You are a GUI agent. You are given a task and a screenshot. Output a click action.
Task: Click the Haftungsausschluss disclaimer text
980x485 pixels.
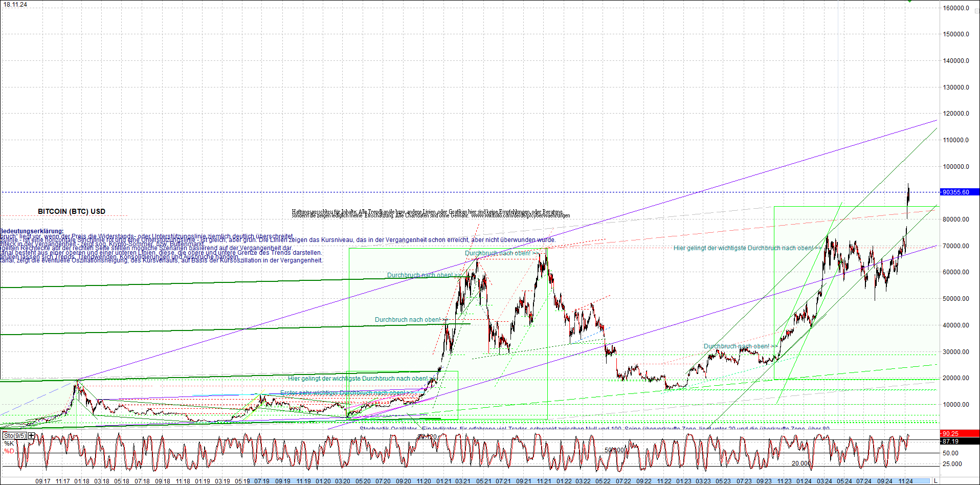431,213
